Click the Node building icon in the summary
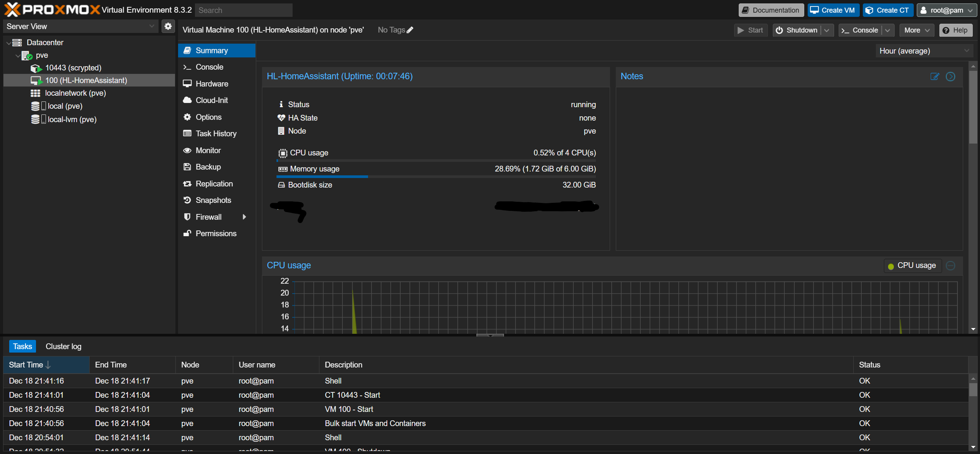Screen dimensions: 980x454 point(281,131)
